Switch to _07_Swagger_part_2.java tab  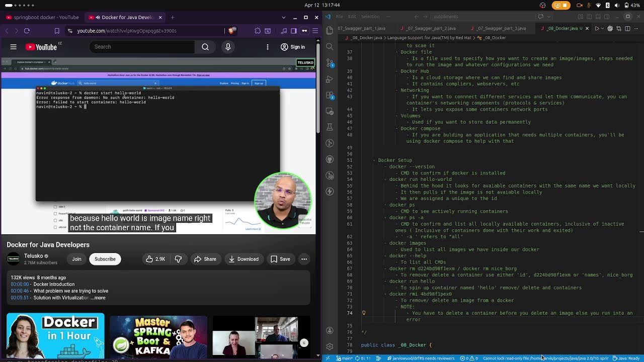pyautogui.click(x=431, y=28)
